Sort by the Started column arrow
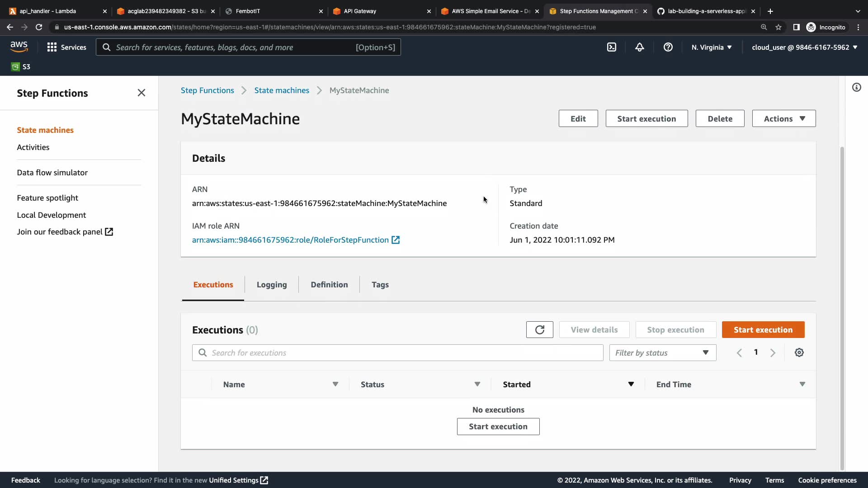 pos(631,385)
